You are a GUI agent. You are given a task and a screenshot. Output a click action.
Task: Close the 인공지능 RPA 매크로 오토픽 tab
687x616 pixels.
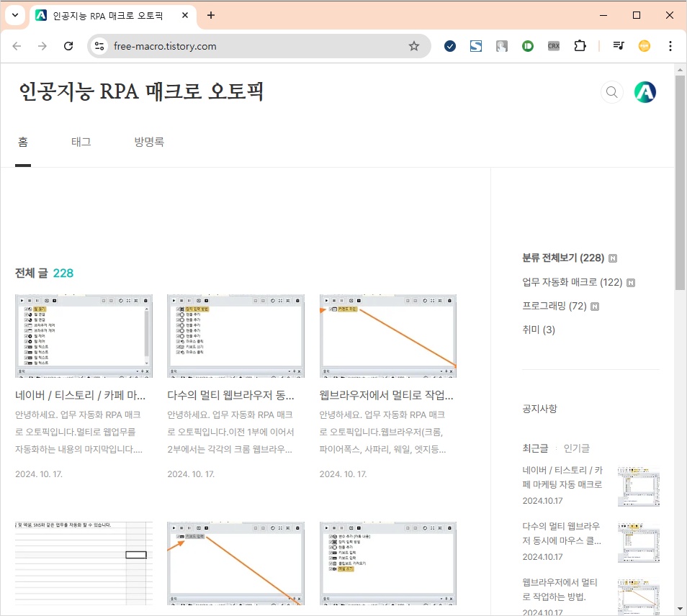pyautogui.click(x=185, y=15)
